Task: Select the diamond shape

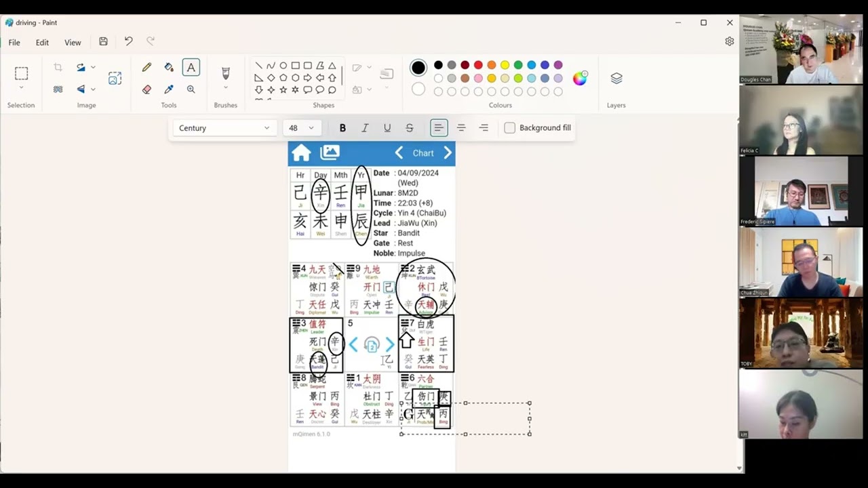Action: (x=271, y=78)
